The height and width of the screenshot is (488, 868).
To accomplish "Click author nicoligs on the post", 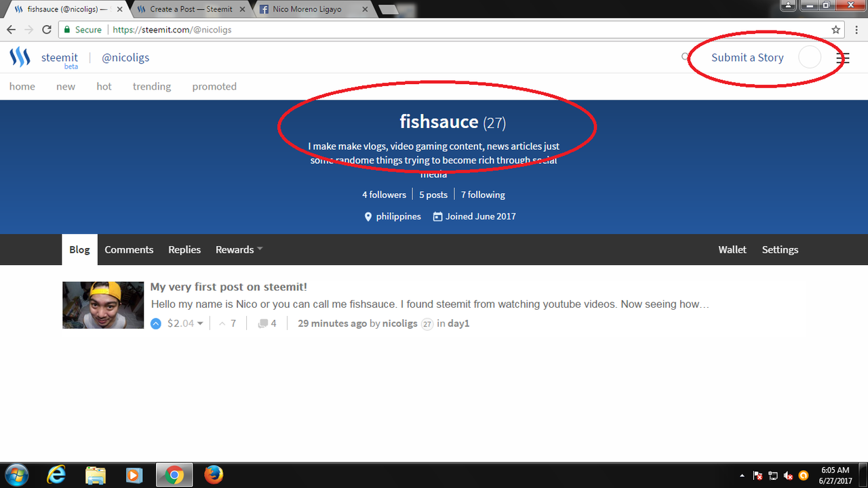I will pos(400,323).
